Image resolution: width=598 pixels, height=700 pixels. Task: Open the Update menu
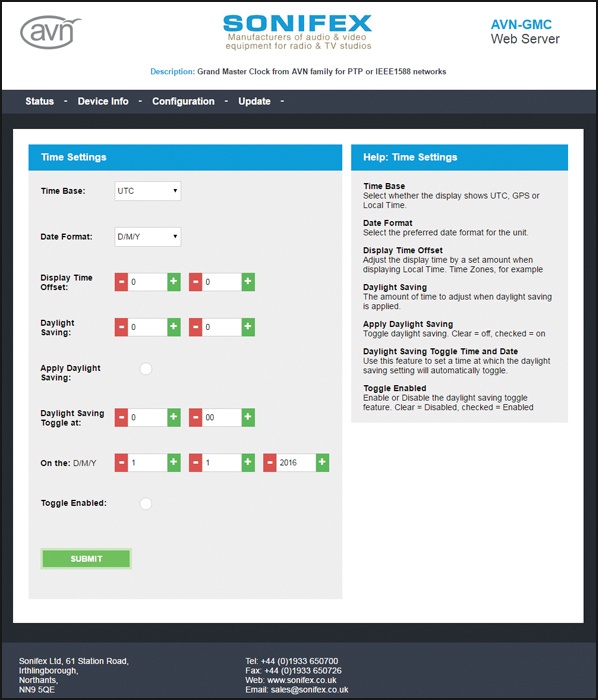tap(254, 101)
